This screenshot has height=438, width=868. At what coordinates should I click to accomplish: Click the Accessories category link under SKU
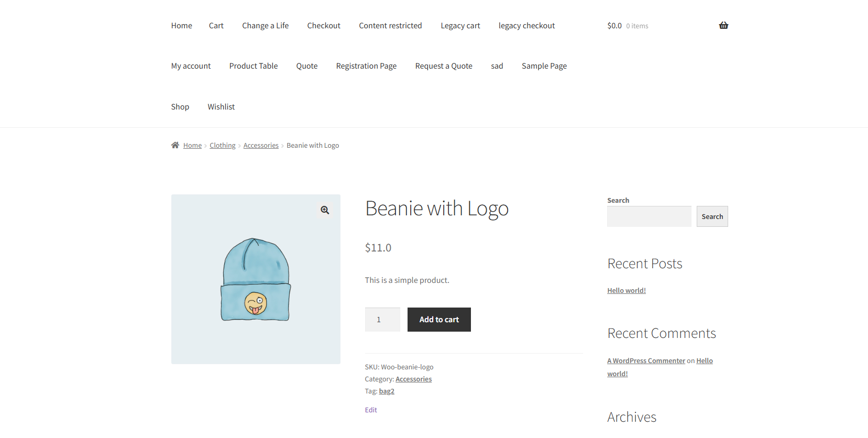[x=413, y=379]
